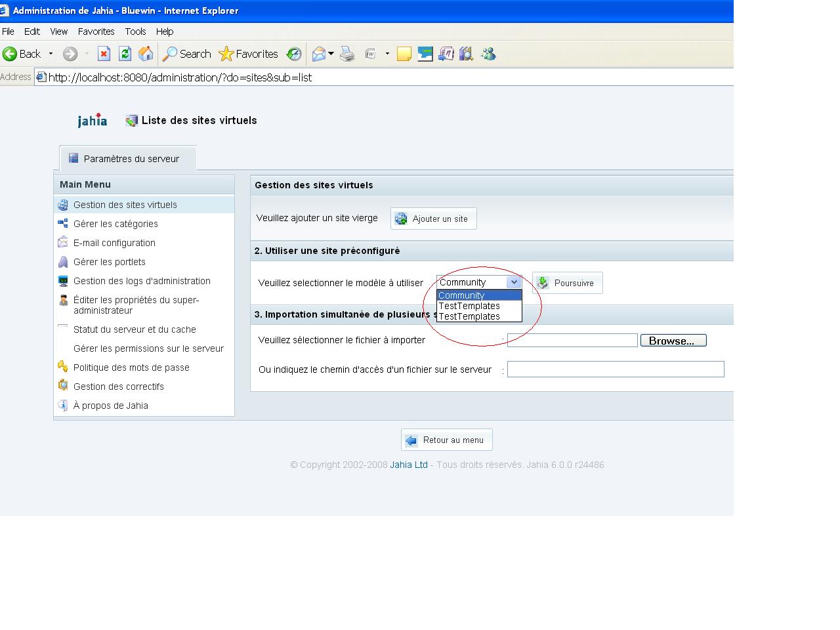Click the file import text field
Viewport: 840px width, 630px height.
click(x=572, y=340)
